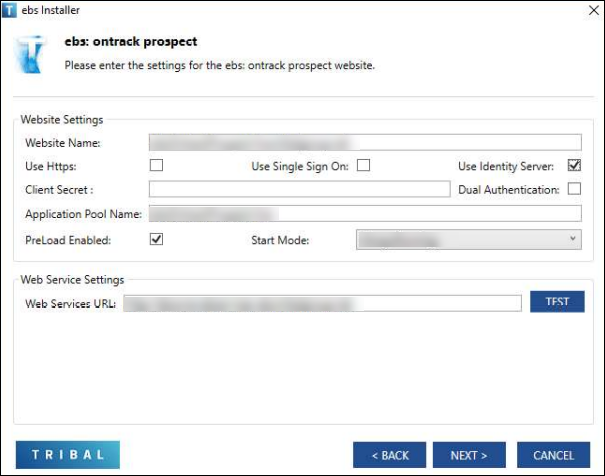Click the 'Website Settings' group label
Viewport: 605px width, 476px height.
(x=62, y=120)
